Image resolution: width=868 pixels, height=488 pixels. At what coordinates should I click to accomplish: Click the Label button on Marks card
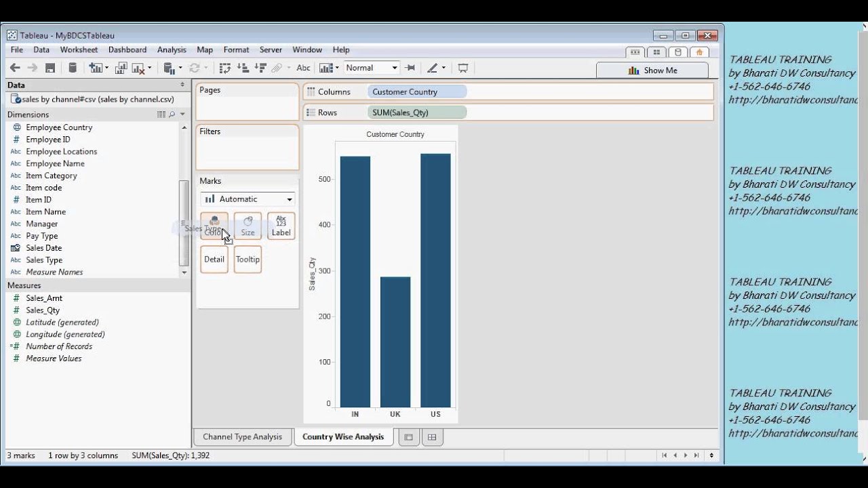click(x=281, y=226)
